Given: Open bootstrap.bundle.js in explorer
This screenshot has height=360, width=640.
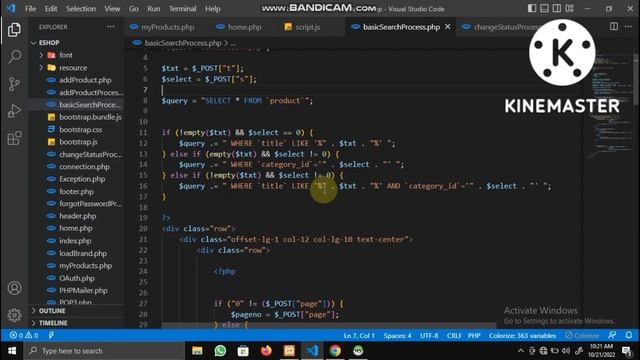Looking at the screenshot, I should [x=90, y=117].
